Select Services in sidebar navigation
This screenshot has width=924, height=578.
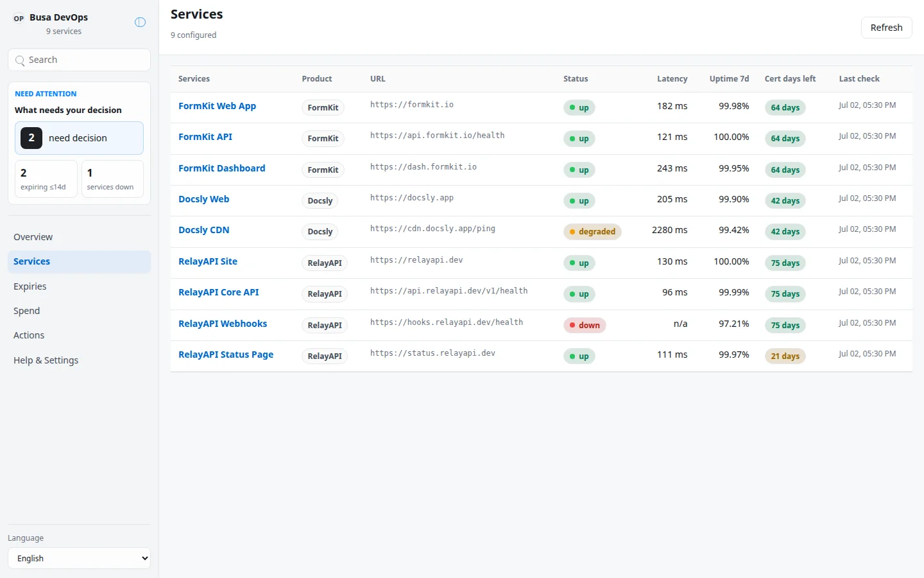pos(79,261)
